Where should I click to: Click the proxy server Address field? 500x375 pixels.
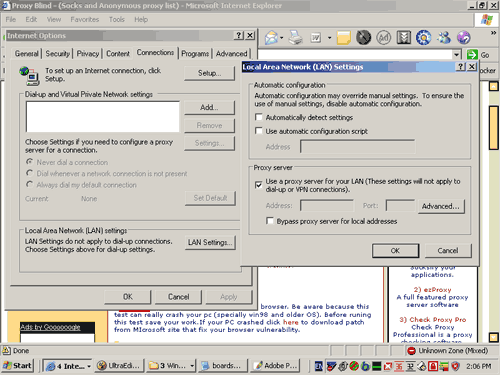[327, 205]
